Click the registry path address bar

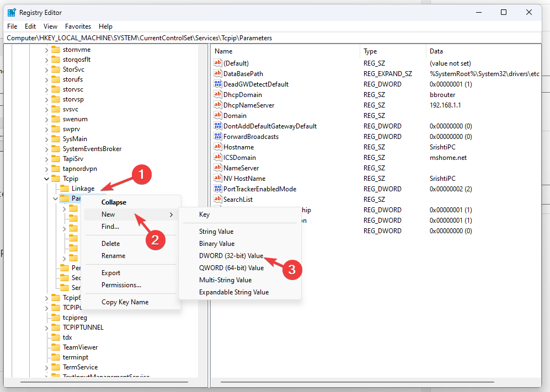point(275,38)
